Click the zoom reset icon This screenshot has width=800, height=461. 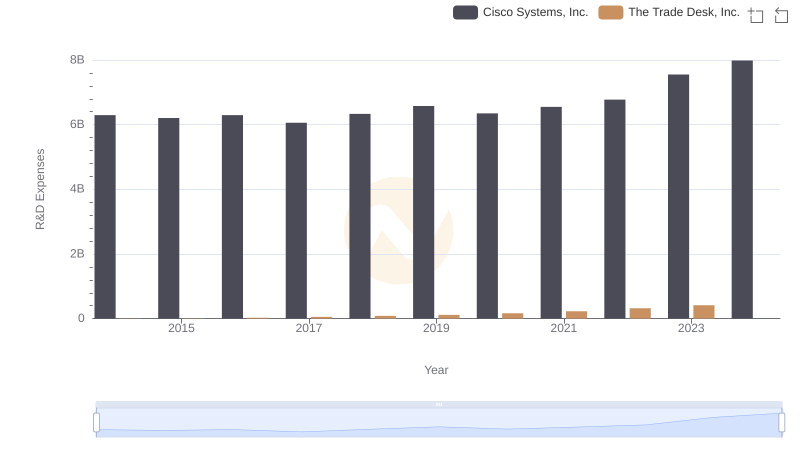[x=781, y=15]
